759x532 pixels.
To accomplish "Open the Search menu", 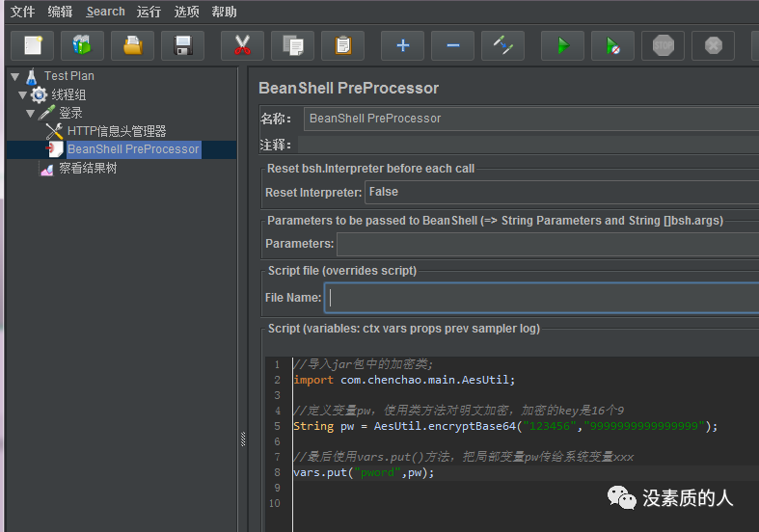I will tap(105, 12).
